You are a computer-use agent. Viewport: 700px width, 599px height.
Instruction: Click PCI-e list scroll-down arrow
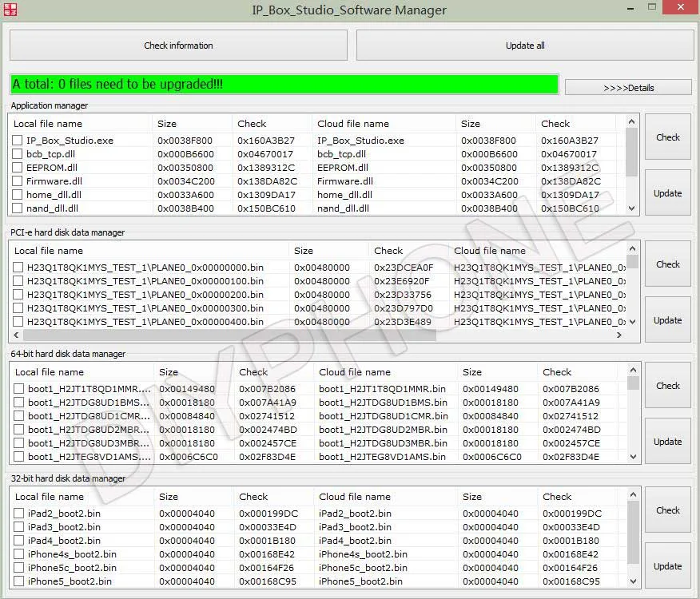(632, 322)
